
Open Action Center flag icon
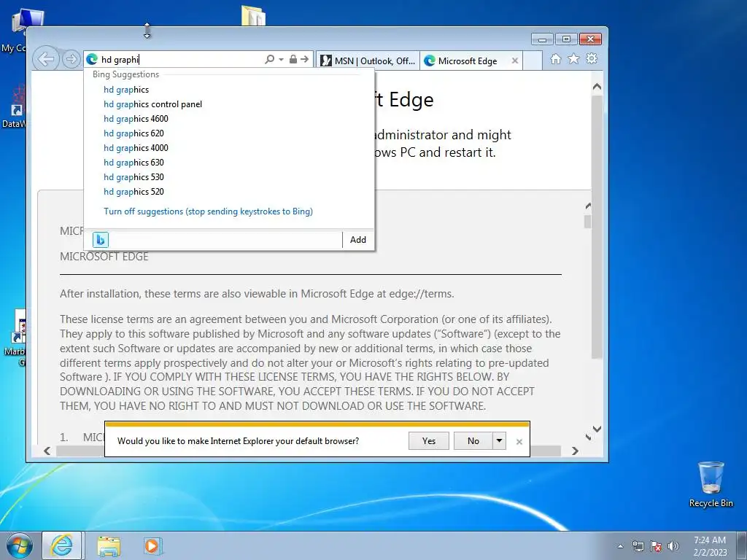[x=656, y=546]
